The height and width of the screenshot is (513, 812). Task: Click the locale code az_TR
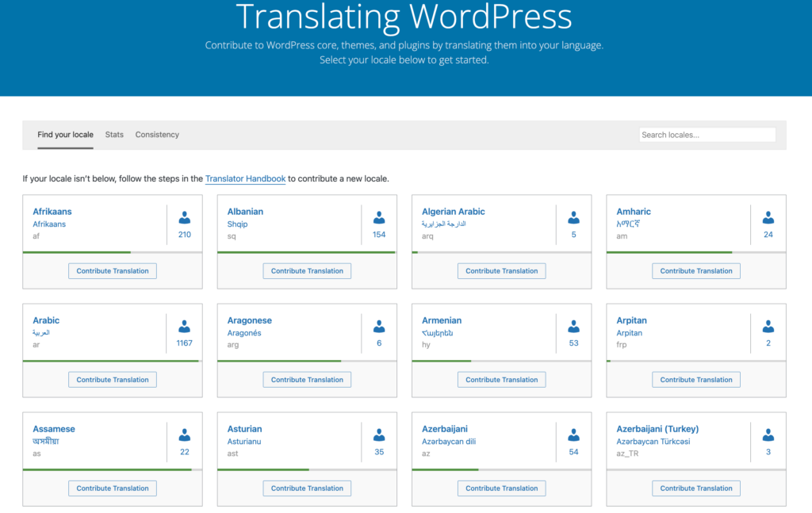[627, 454]
